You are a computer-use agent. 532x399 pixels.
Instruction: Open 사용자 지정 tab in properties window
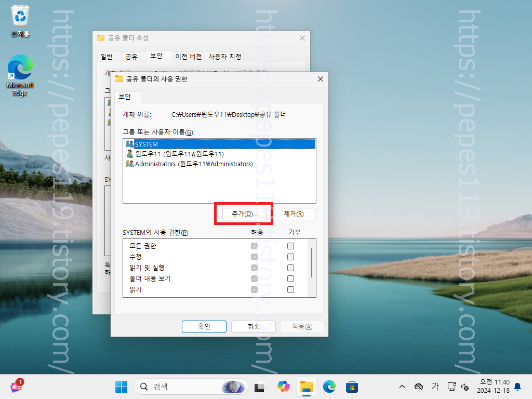[224, 57]
